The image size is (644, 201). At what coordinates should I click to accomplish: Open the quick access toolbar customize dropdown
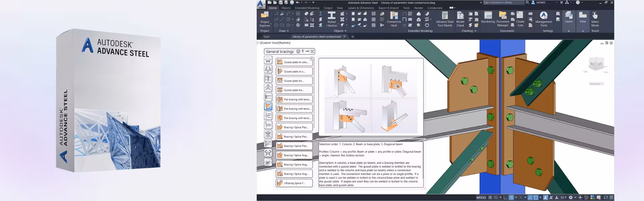313,3
